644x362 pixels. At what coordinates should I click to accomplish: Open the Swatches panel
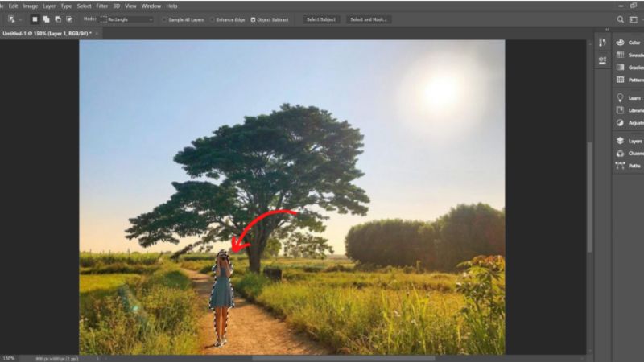[x=630, y=55]
